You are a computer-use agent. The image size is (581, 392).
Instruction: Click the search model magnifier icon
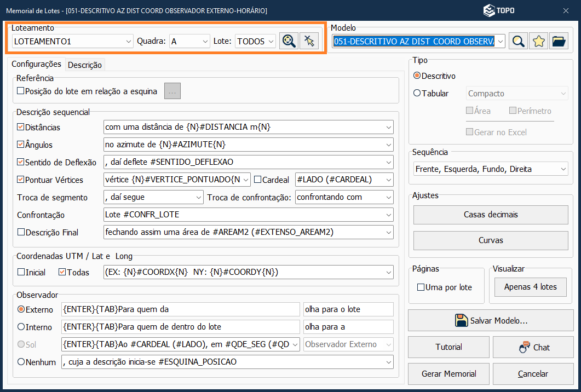pos(517,41)
